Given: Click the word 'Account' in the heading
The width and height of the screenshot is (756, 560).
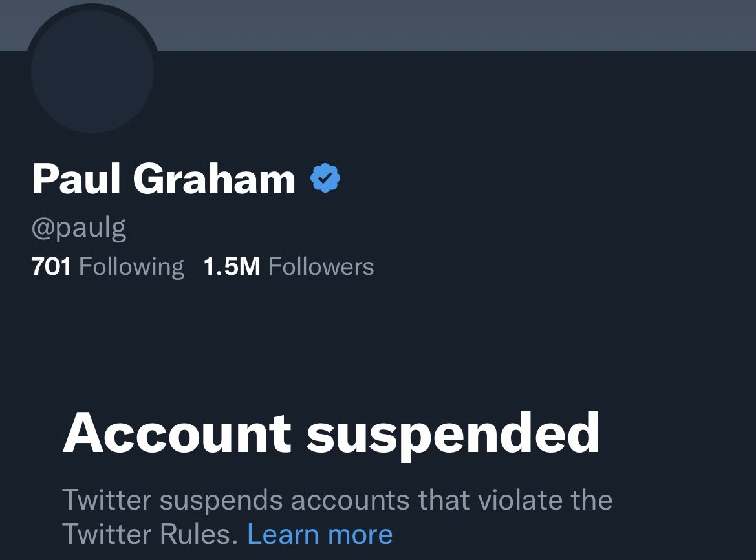Looking at the screenshot, I should click(x=177, y=433).
